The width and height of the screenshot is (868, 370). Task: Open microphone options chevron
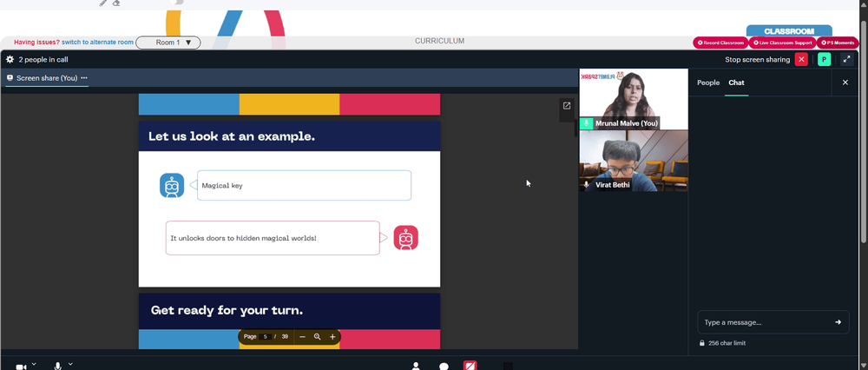pos(70,364)
